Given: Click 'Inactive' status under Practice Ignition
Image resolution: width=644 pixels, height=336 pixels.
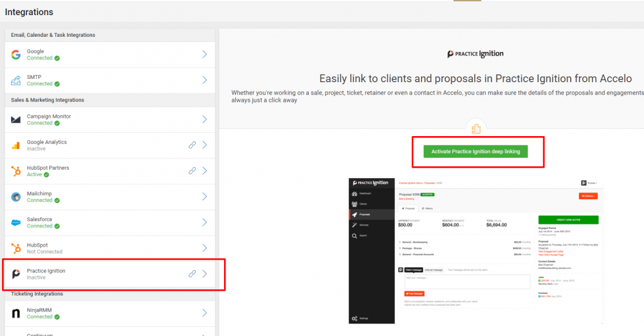Looking at the screenshot, I should point(36,277).
